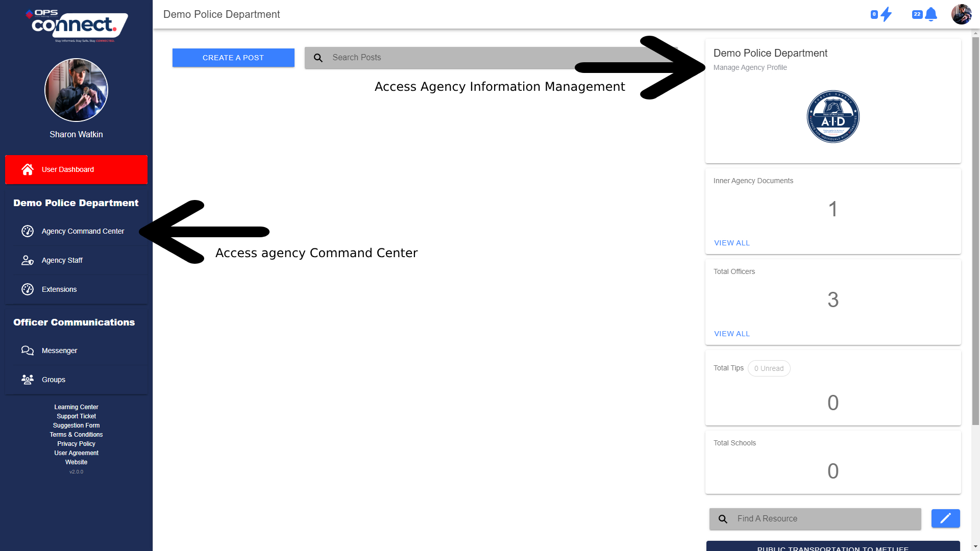Open the Support Ticket link
Screen dimensions: 980x551
click(76, 416)
